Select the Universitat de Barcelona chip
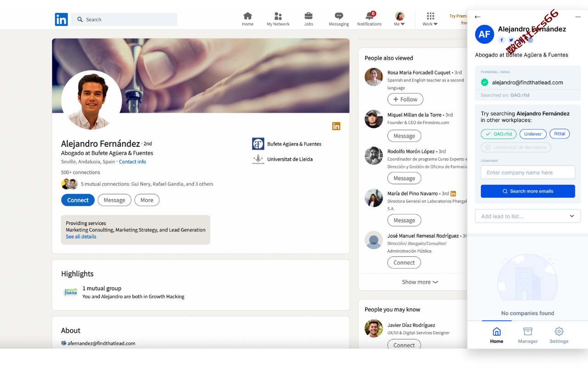This screenshot has height=368, width=588. 516,147
